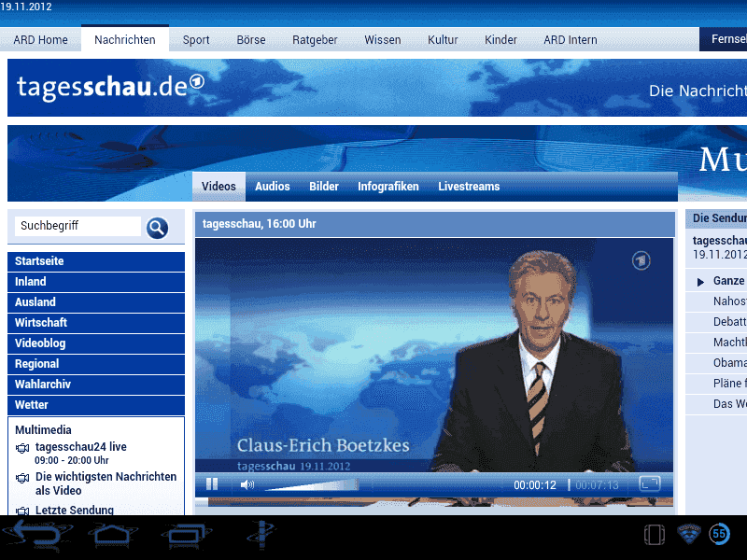Viewport: 747px width, 560px height.
Task: Open the ARD Home tab
Action: pyautogui.click(x=40, y=39)
